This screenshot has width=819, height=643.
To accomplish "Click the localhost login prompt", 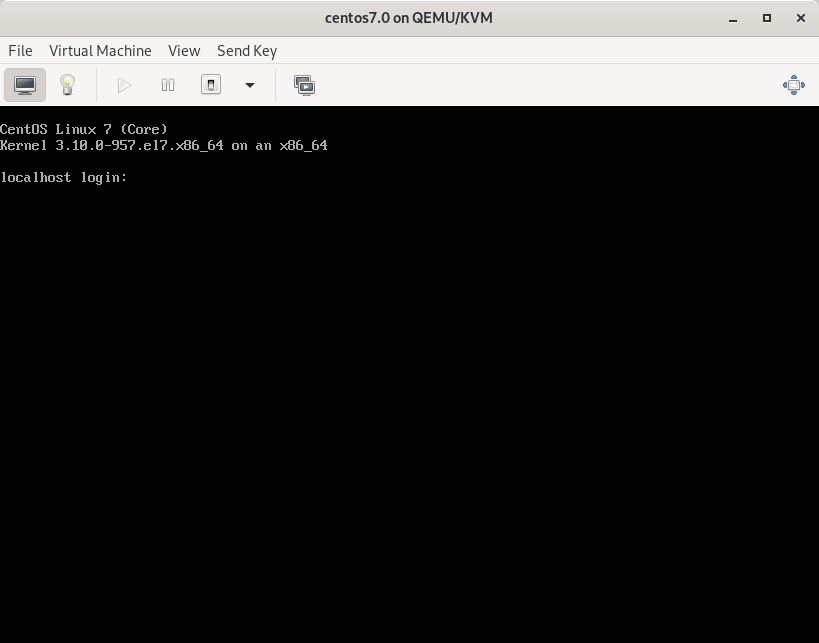I will pyautogui.click(x=64, y=177).
